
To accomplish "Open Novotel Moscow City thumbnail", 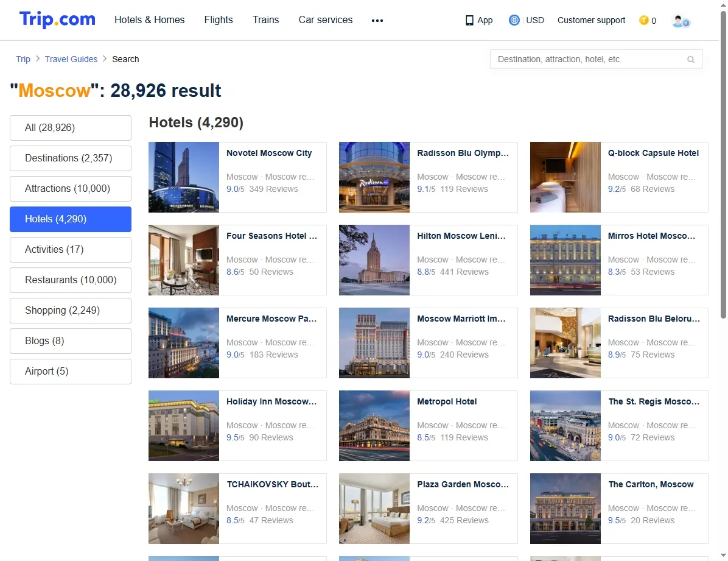I will pos(184,177).
